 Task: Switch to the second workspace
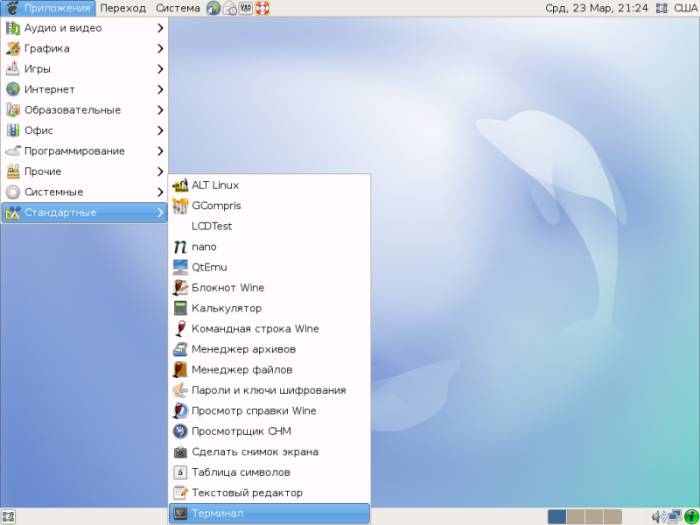click(x=575, y=517)
